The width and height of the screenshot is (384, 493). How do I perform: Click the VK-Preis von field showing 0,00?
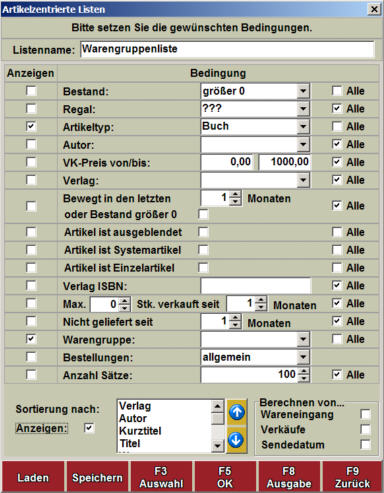(x=228, y=162)
